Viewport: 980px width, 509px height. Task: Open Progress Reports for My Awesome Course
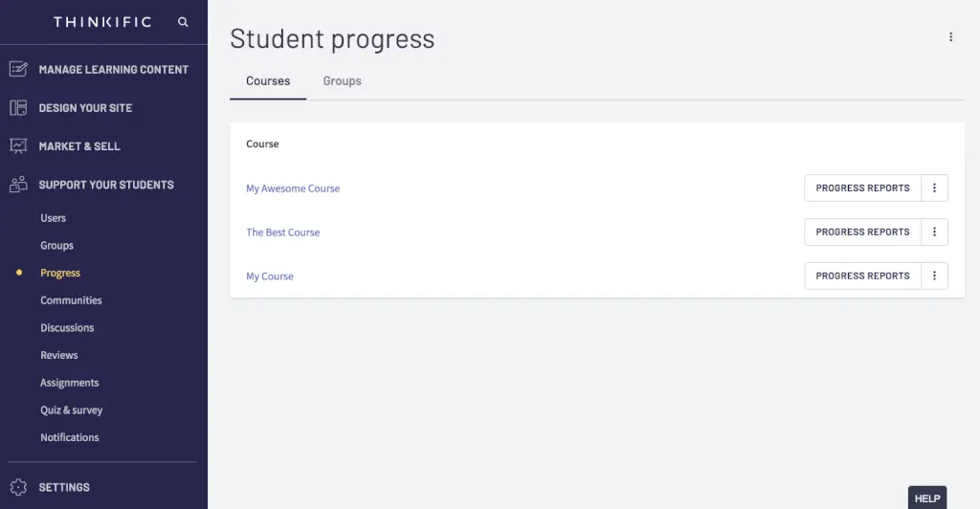[x=862, y=188]
